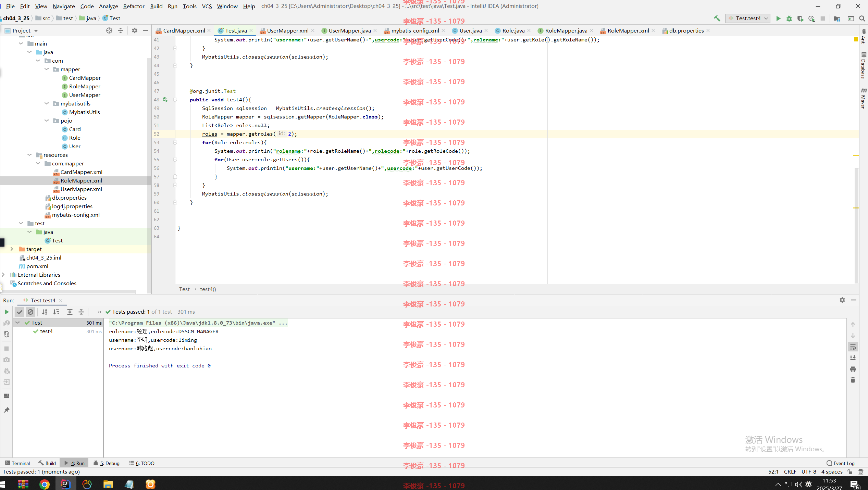Toggle show ignored tests button
Viewport: 868px width, 490px height.
30,312
